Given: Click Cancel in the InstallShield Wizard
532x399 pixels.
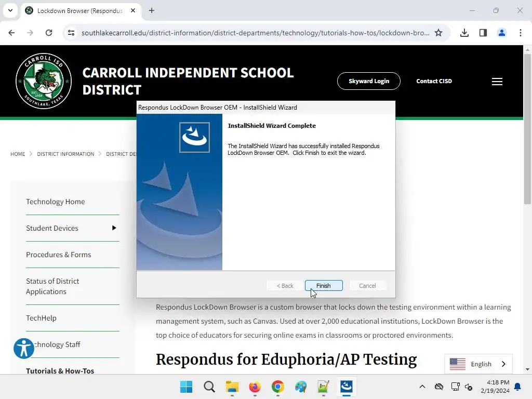Looking at the screenshot, I should tap(367, 286).
